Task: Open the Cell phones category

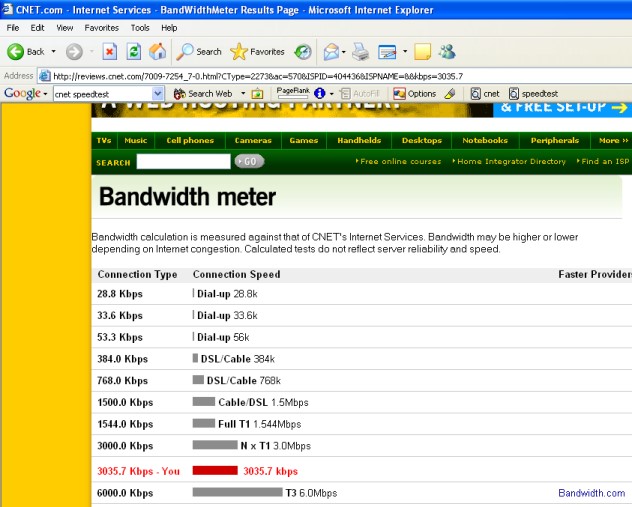Action: click(x=190, y=140)
